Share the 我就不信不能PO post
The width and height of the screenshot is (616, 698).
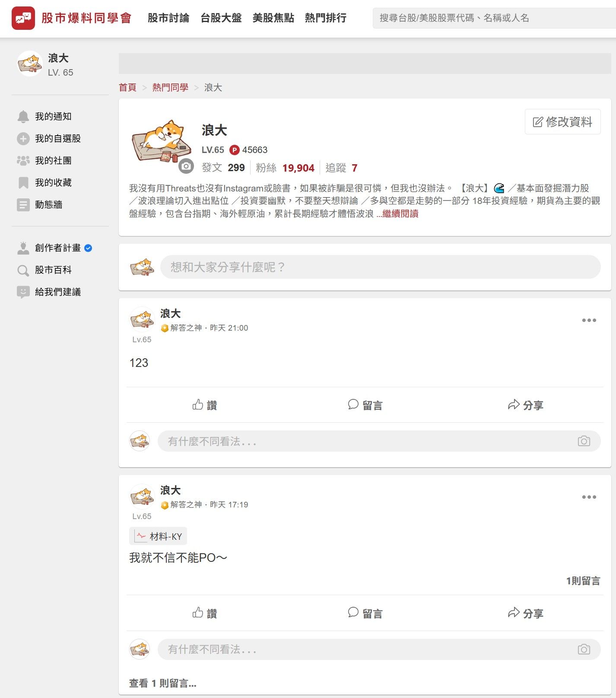tap(525, 613)
